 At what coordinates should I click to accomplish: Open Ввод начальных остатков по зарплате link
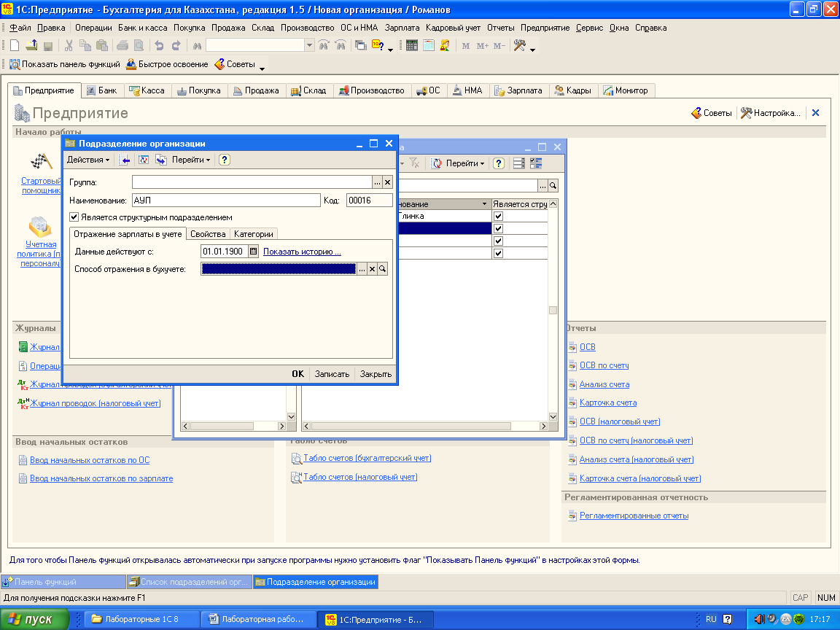(x=101, y=478)
